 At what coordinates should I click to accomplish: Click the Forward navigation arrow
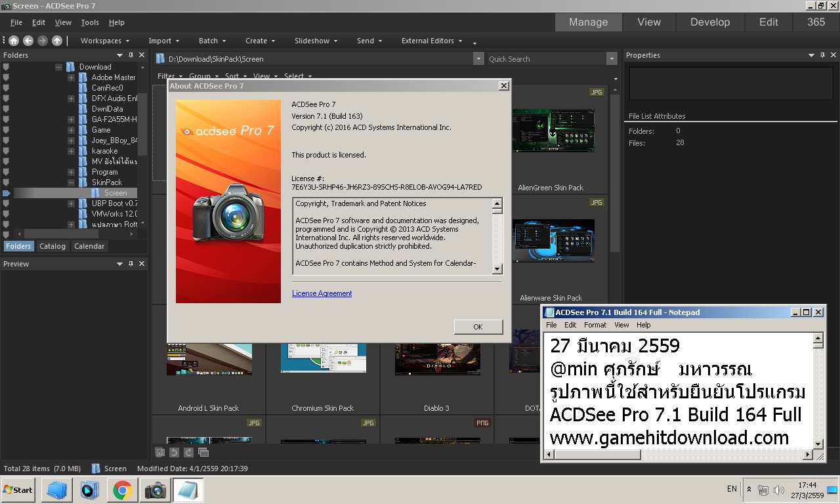pos(43,41)
